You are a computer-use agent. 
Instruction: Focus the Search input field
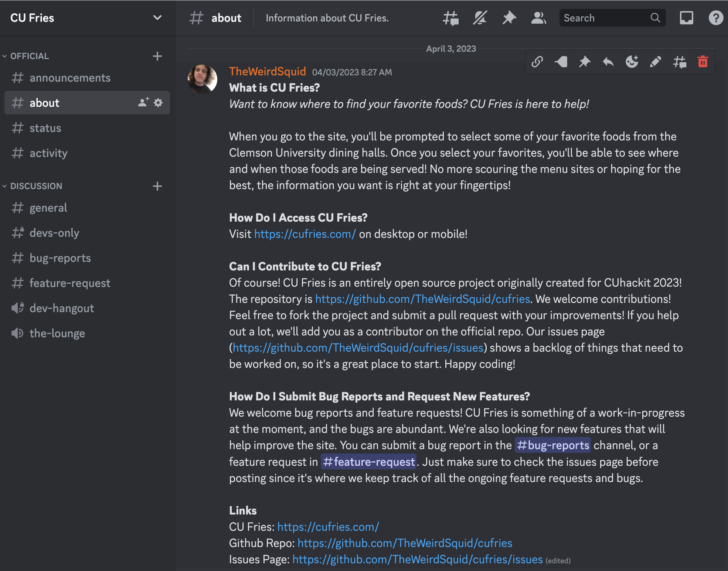pos(612,18)
